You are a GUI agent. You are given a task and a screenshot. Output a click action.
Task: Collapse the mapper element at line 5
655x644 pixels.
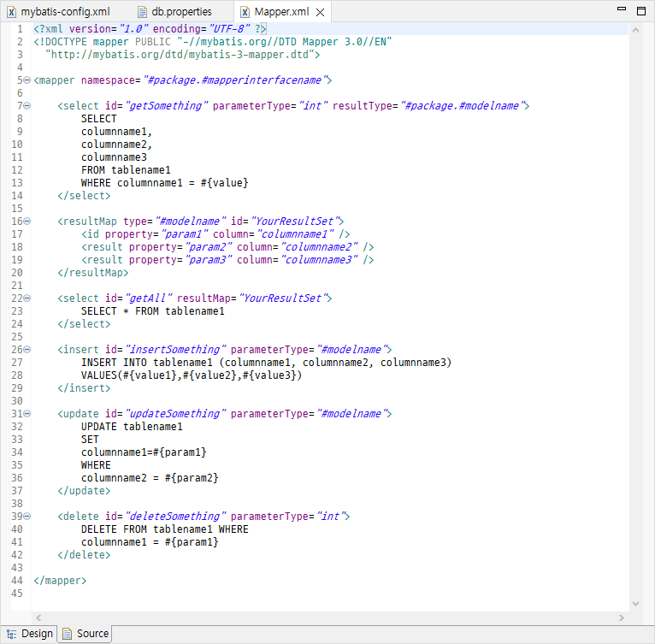pyautogui.click(x=27, y=80)
